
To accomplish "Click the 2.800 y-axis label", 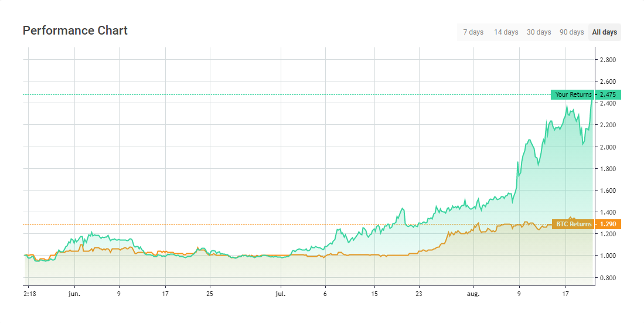I will coord(608,60).
